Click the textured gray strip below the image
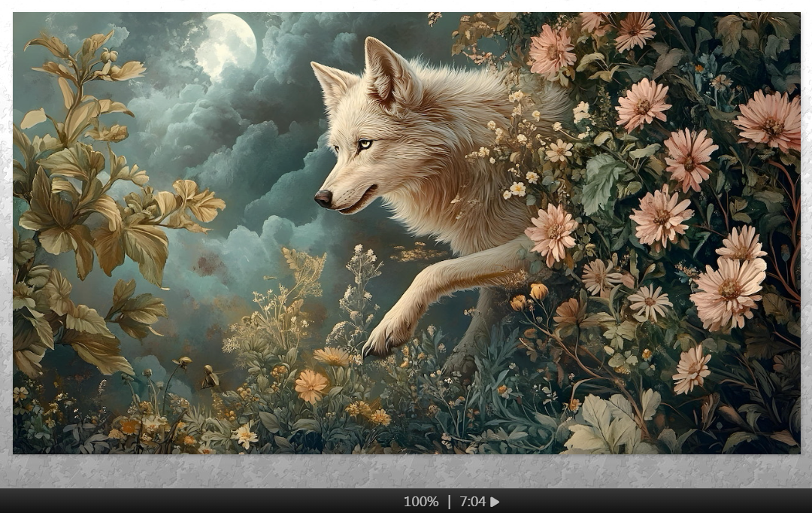Image resolution: width=812 pixels, height=513 pixels. (x=406, y=472)
